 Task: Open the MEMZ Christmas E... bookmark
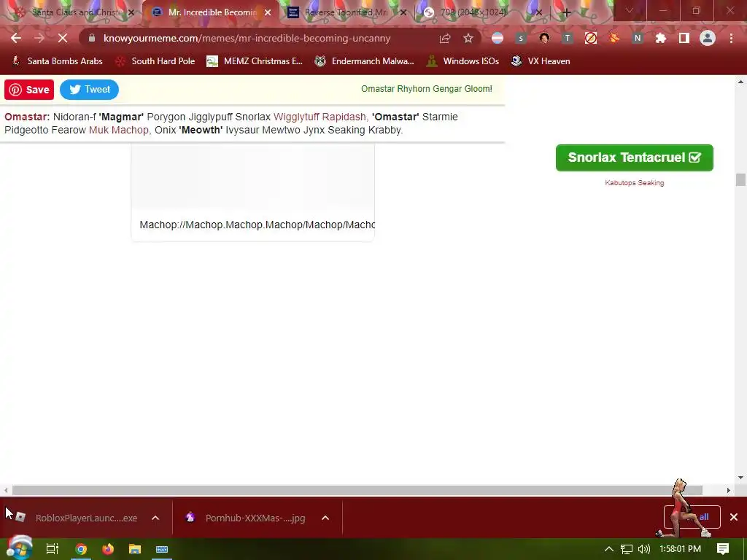(x=255, y=61)
